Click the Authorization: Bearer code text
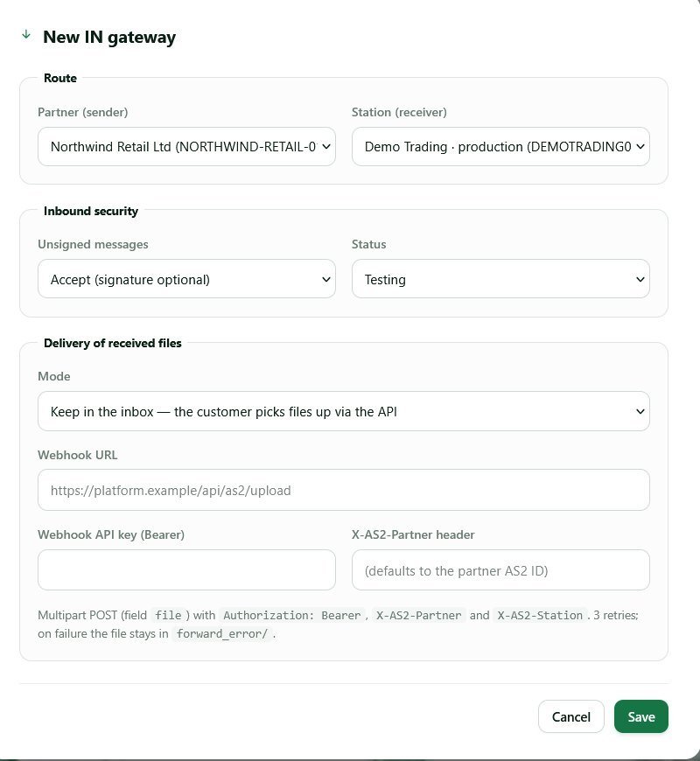The height and width of the screenshot is (761, 700). coord(291,615)
